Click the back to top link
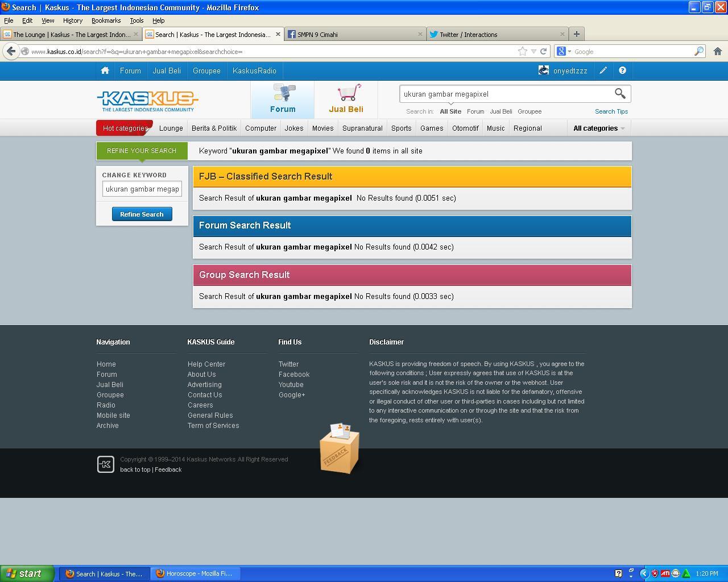This screenshot has width=728, height=582. 135,469
